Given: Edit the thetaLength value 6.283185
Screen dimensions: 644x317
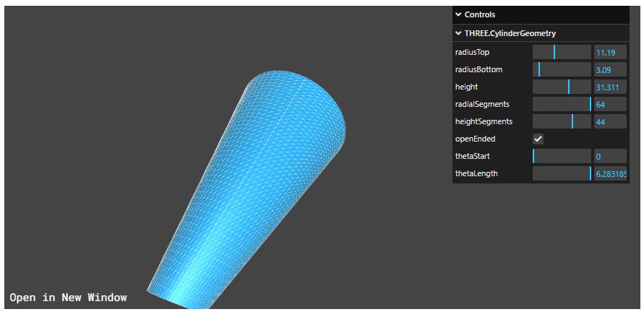Looking at the screenshot, I should point(610,173).
